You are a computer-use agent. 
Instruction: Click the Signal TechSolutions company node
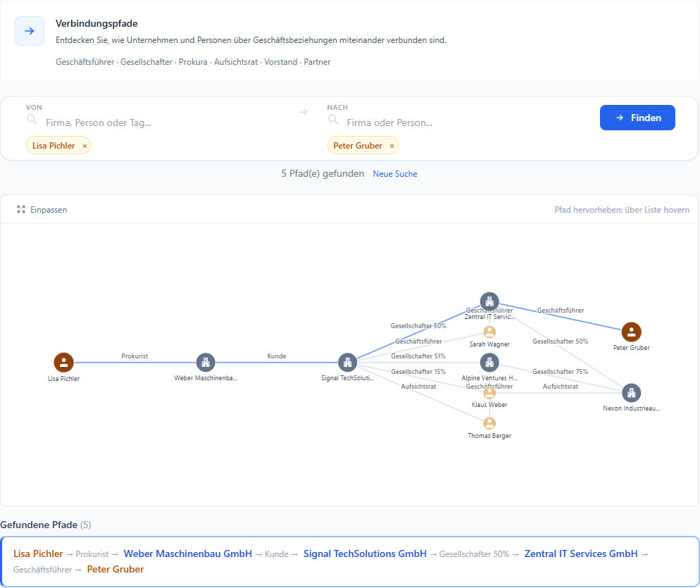(x=347, y=363)
